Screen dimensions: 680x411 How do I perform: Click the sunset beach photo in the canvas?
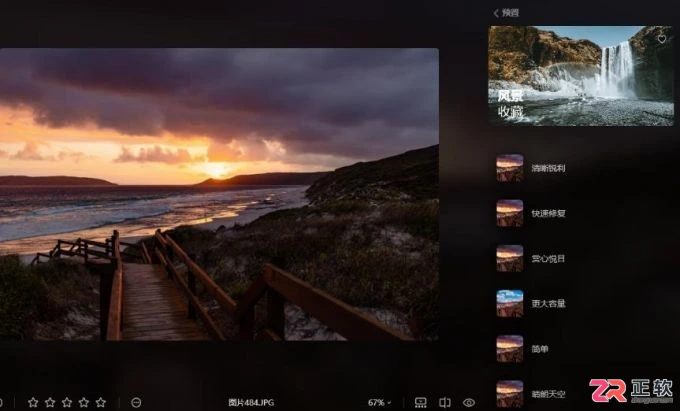click(219, 194)
